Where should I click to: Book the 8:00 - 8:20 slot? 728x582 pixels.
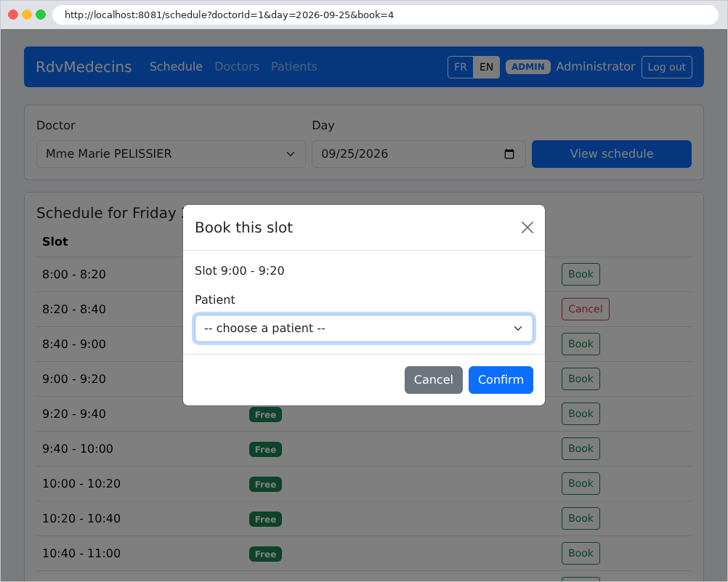[581, 274]
